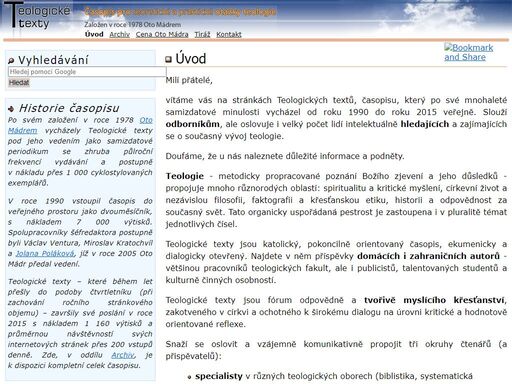Open the Jolana Poláková link
This screenshot has width=512, height=384.
pyautogui.click(x=45, y=254)
